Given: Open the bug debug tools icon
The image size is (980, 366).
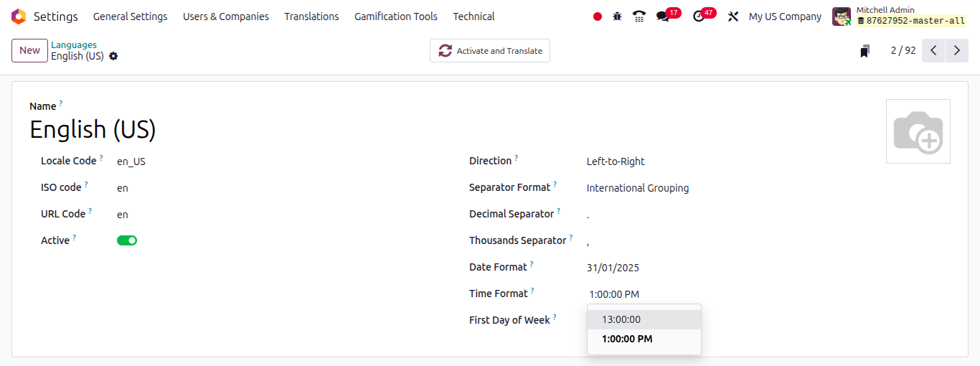Looking at the screenshot, I should [x=617, y=17].
